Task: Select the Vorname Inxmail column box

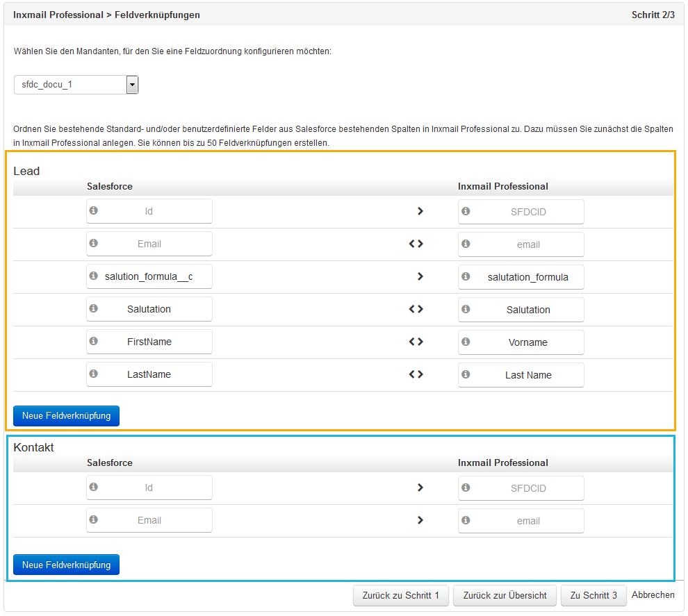Action: [521, 342]
